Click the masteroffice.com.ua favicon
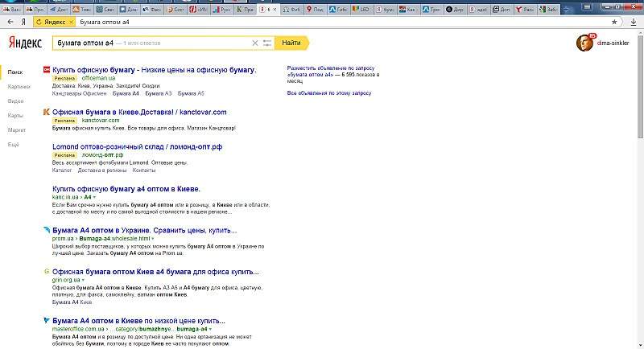Viewport: 644px width, 349px height. [x=47, y=320]
